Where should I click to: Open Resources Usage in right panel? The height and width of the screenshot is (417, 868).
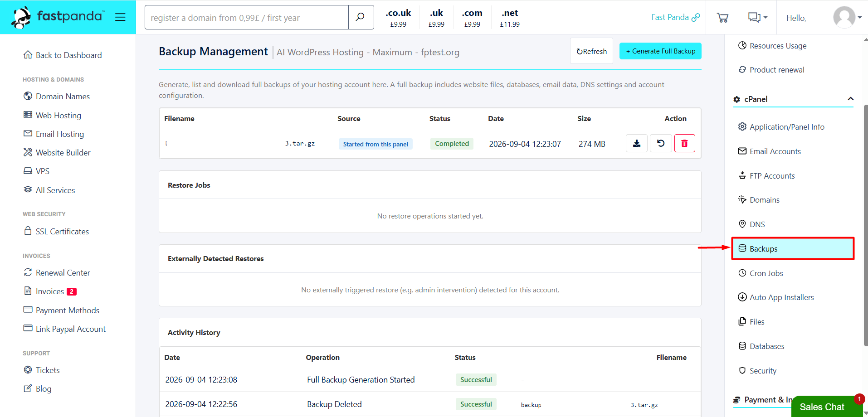pyautogui.click(x=772, y=45)
